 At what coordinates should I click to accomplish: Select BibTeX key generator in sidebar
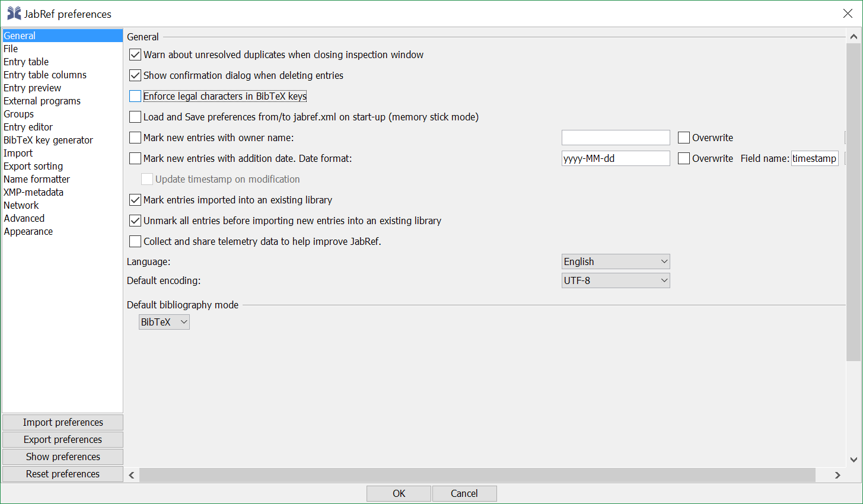[48, 140]
